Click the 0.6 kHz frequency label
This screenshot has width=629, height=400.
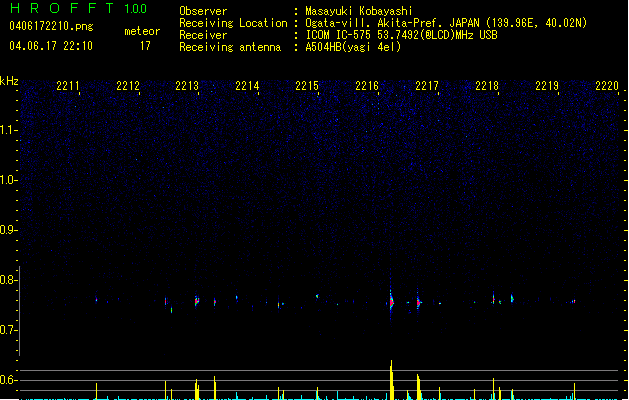point(8,380)
